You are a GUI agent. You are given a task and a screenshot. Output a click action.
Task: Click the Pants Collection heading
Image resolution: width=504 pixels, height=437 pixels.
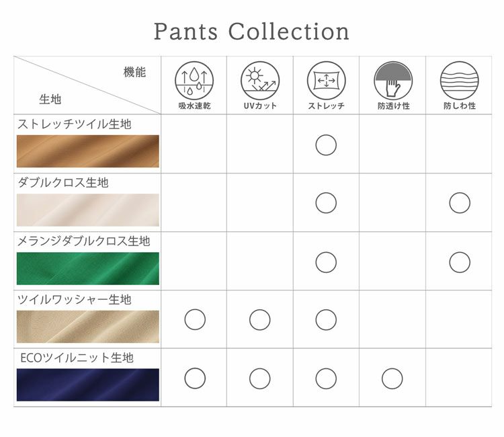coord(251,32)
